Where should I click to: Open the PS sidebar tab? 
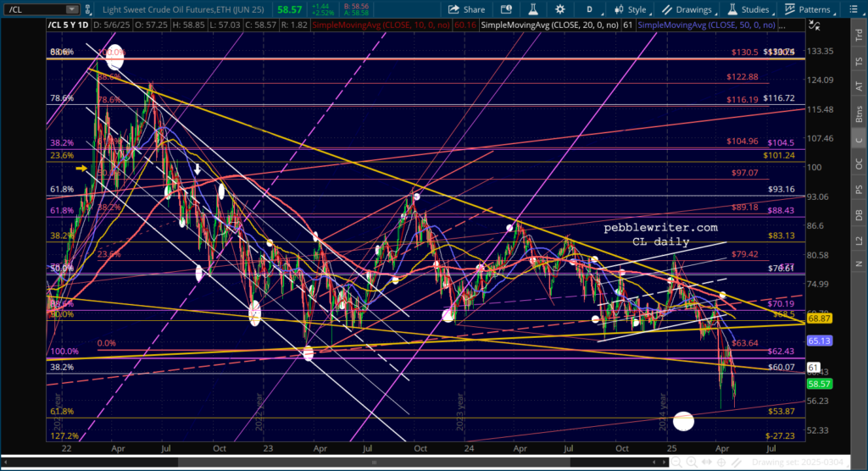[859, 190]
